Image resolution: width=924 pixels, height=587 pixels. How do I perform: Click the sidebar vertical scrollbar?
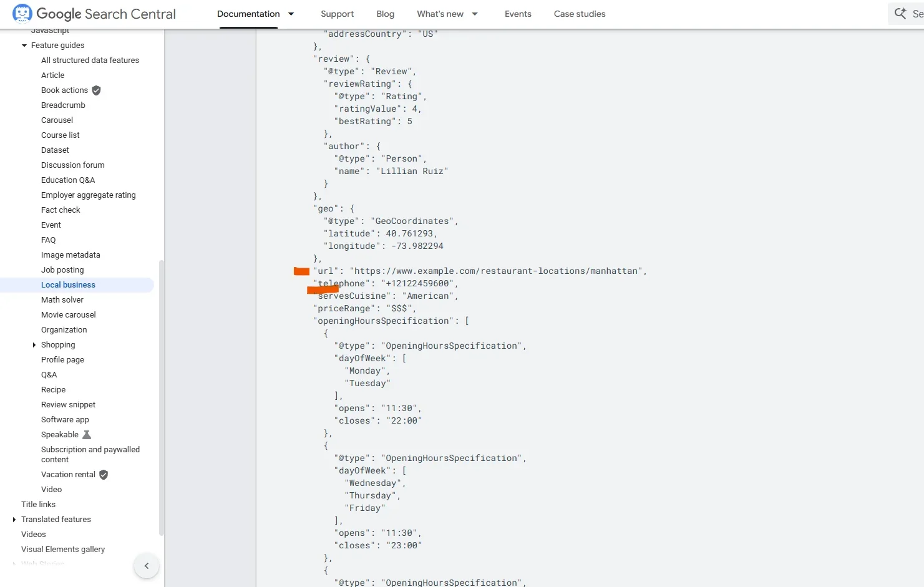[161, 399]
